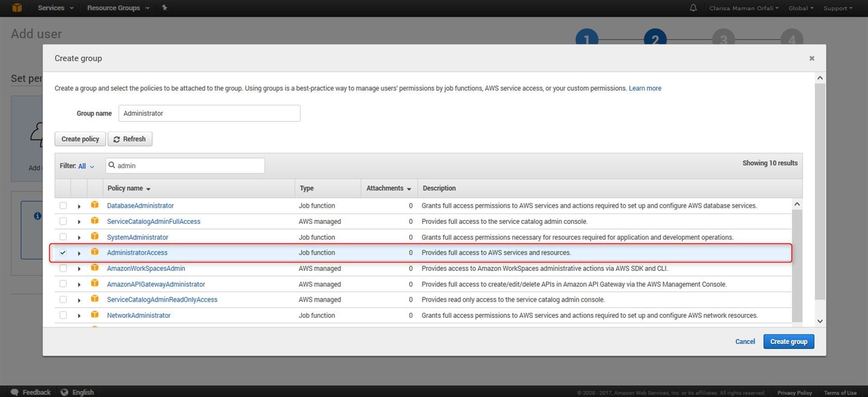The width and height of the screenshot is (868, 397).
Task: Click the dialog scroll down arrow
Action: (x=820, y=321)
